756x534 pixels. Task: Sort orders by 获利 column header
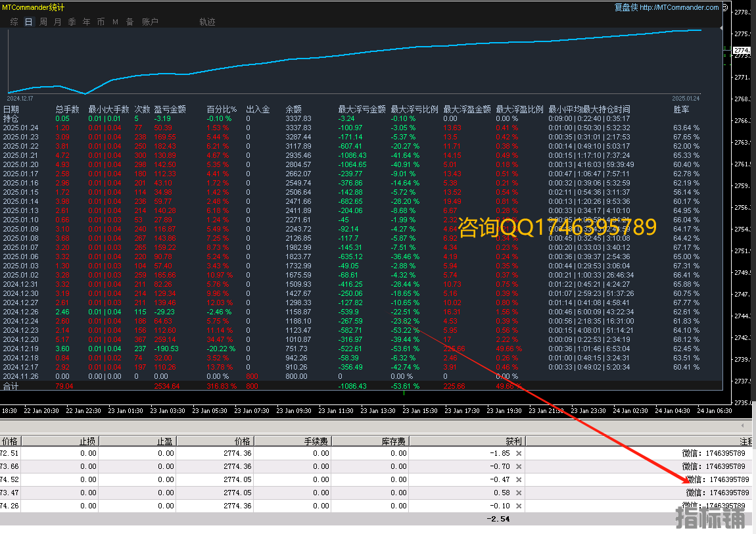(x=511, y=441)
